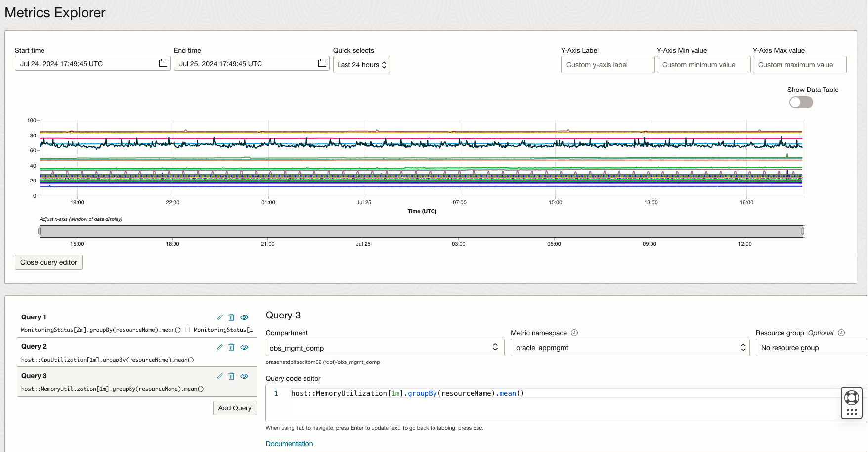This screenshot has height=452, width=868.
Task: Enable the Show Data Table toggle
Action: point(800,102)
